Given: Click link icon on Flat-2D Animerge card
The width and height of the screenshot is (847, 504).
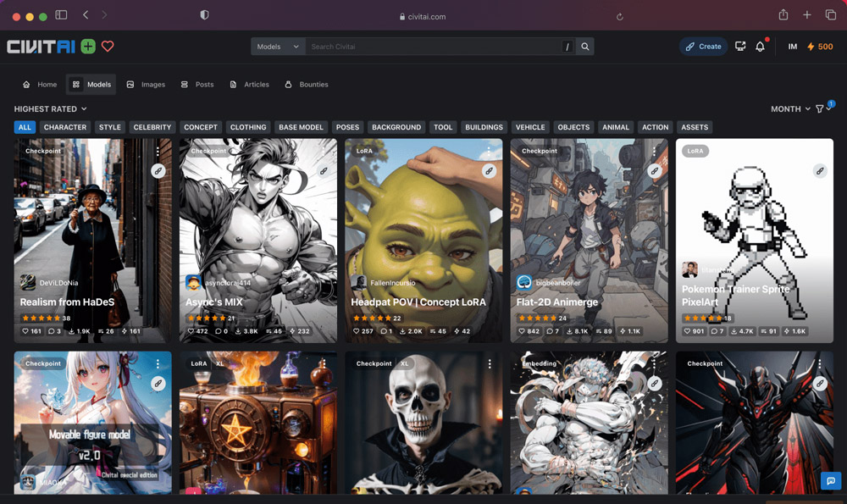Looking at the screenshot, I should pyautogui.click(x=654, y=171).
